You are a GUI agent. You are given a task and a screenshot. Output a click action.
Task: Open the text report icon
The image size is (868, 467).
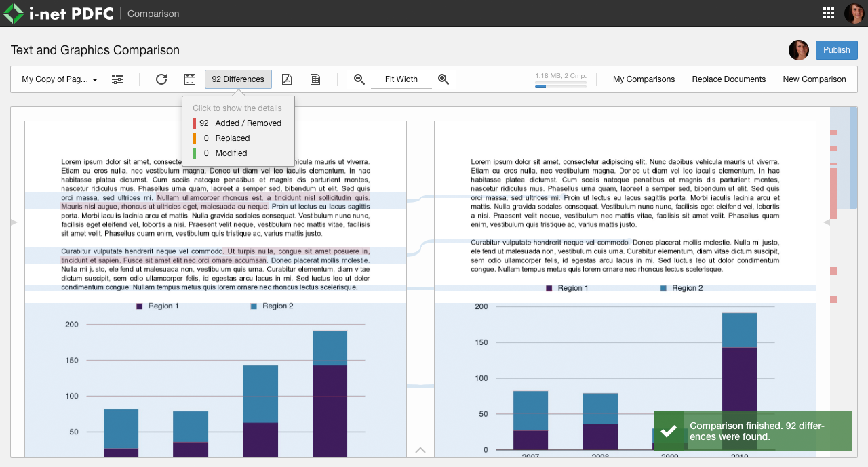click(315, 79)
